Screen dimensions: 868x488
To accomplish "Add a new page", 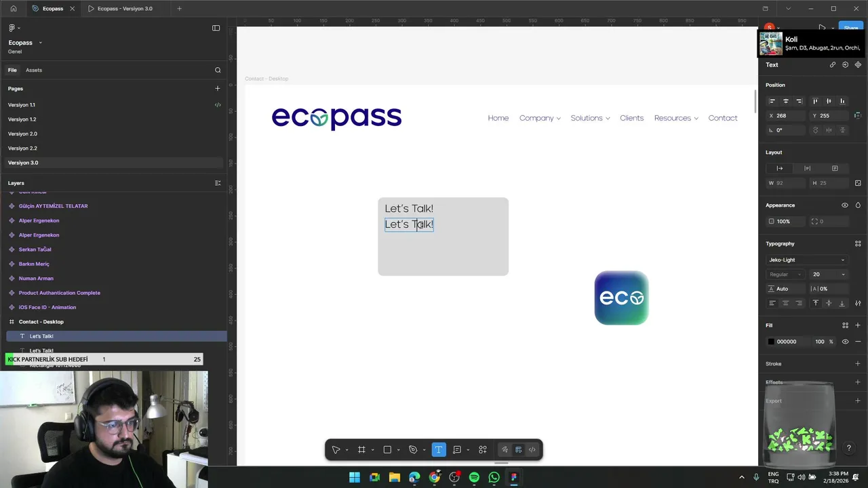I will coord(218,88).
